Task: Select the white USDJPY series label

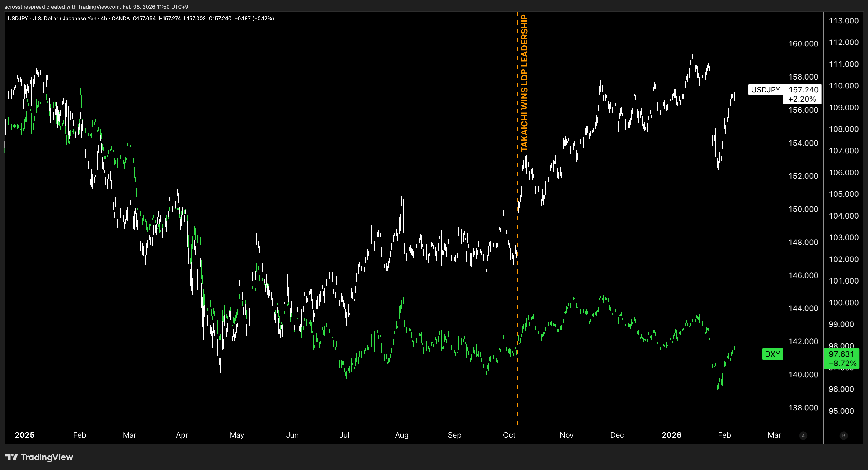Action: 766,90
